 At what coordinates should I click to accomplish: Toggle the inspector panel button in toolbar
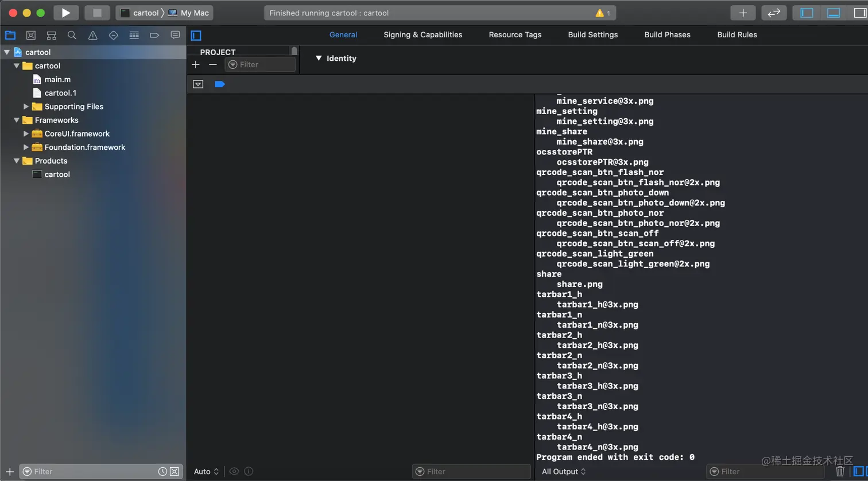859,13
